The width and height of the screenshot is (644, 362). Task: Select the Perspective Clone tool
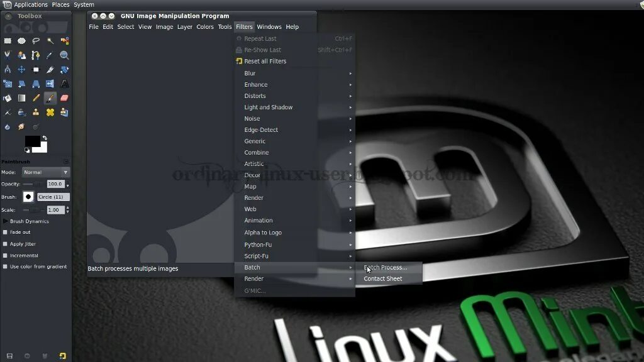pyautogui.click(x=65, y=112)
